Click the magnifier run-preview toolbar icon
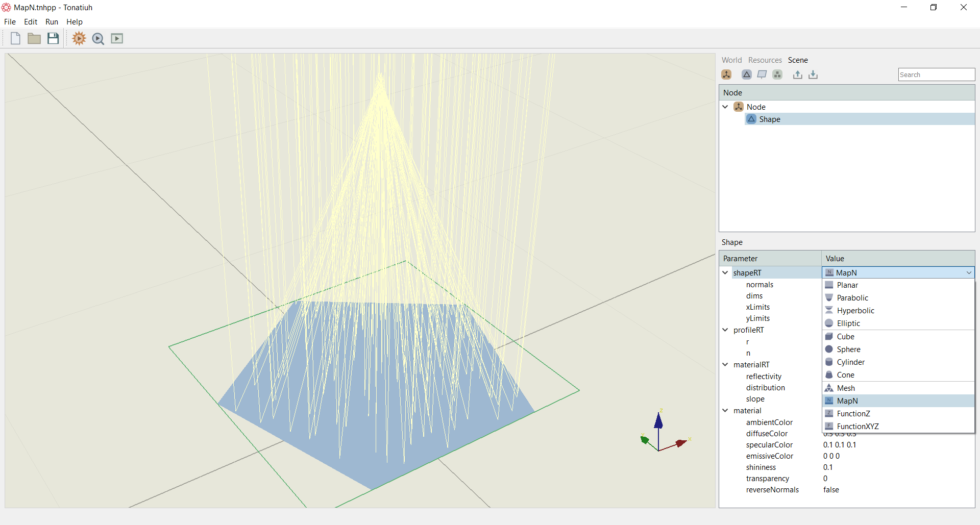This screenshot has height=525, width=980. [98, 39]
